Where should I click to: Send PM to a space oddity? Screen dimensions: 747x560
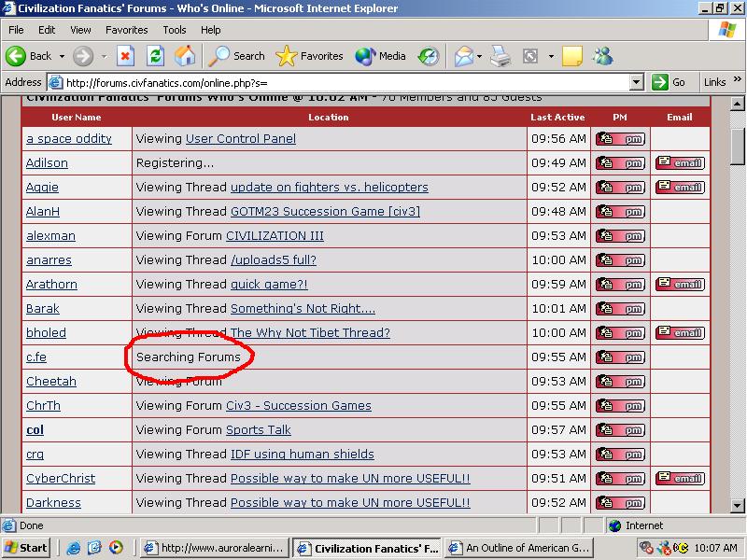(x=620, y=138)
